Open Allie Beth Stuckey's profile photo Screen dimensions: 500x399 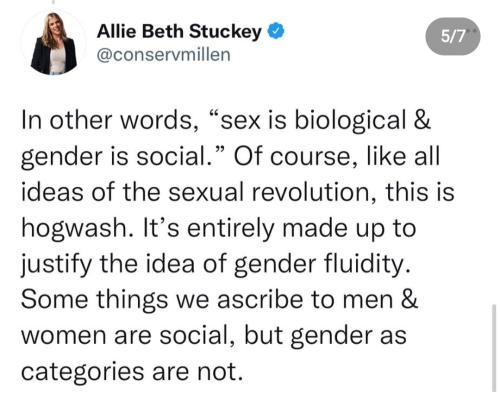pos(54,43)
